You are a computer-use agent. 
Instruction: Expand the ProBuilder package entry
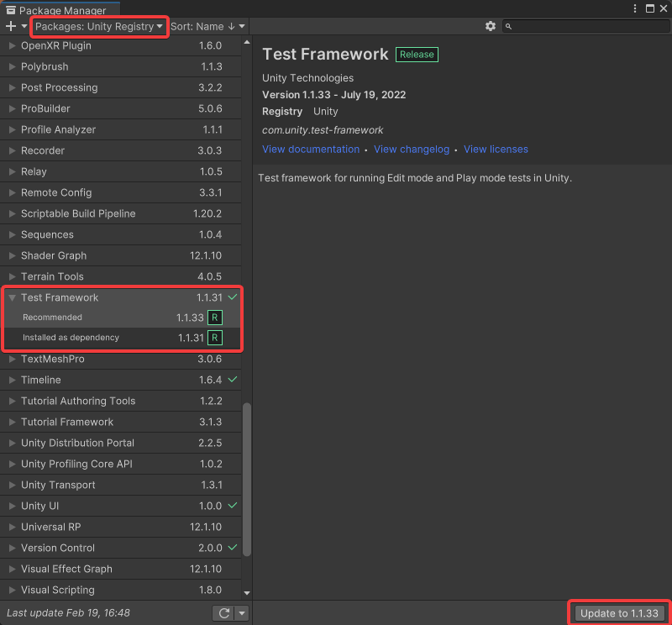pyautogui.click(x=12, y=108)
